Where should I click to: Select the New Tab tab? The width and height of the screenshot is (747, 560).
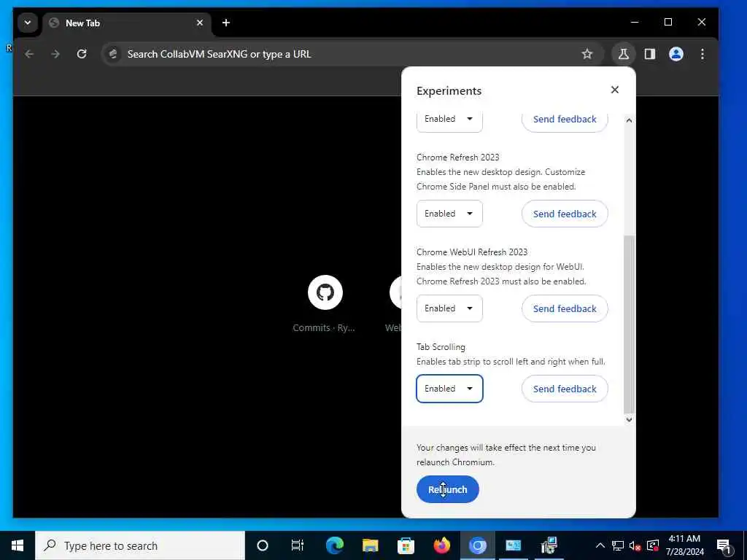pos(127,23)
